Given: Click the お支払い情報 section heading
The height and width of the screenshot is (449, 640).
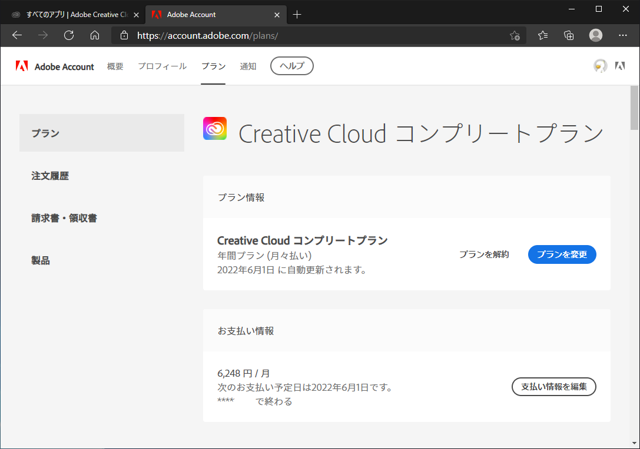Looking at the screenshot, I should 246,331.
